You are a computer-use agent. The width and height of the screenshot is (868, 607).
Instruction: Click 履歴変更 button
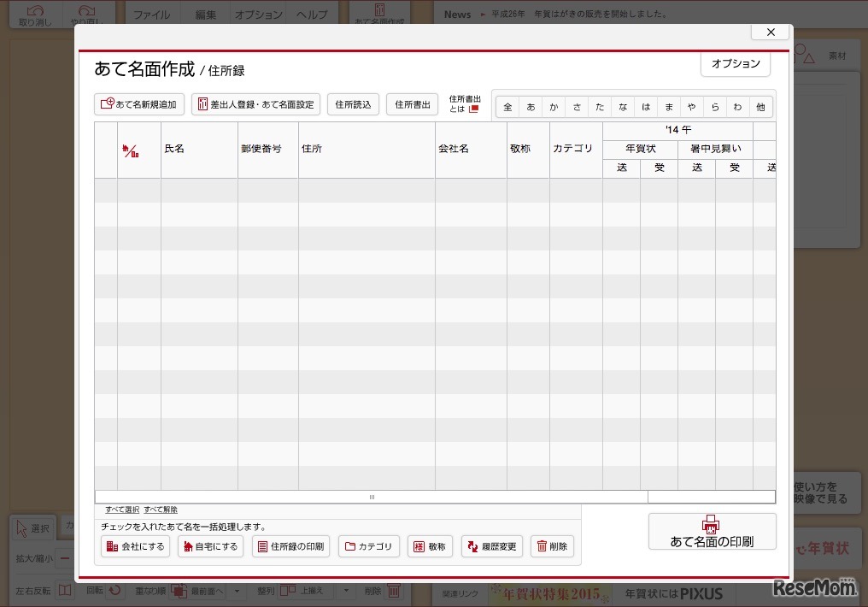click(492, 546)
